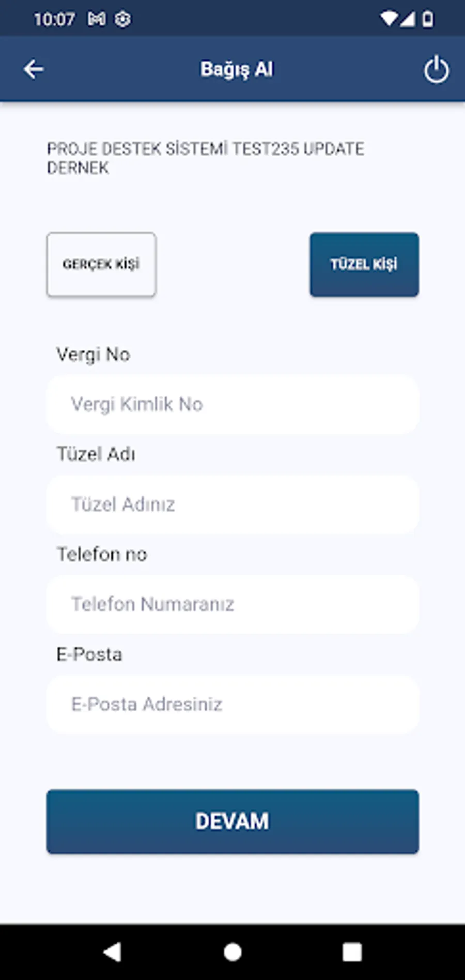
Task: Select the GERÇEK KİŞİ option
Action: click(x=101, y=265)
